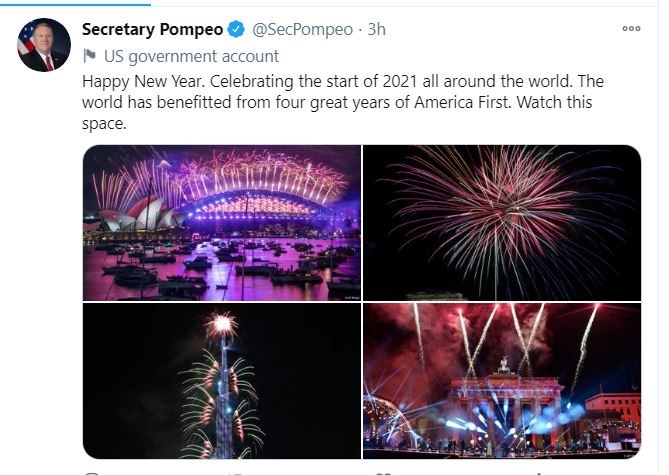Click the government account flag icon

89,56
